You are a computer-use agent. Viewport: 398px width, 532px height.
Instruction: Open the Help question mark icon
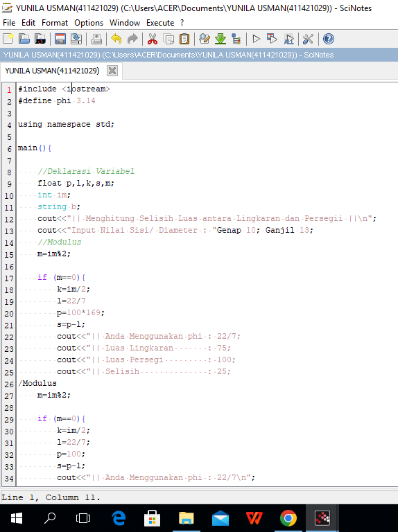[x=329, y=39]
